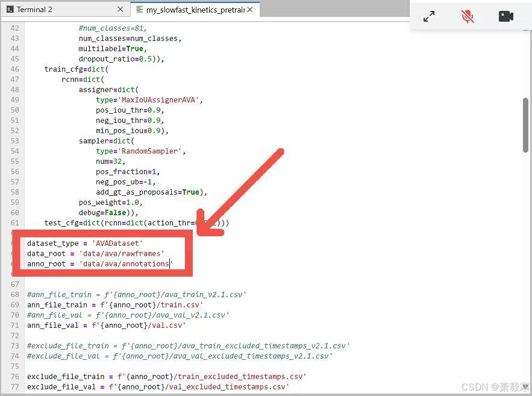Toggle the video camera in the overlay
532x396 pixels.
coord(506,16)
